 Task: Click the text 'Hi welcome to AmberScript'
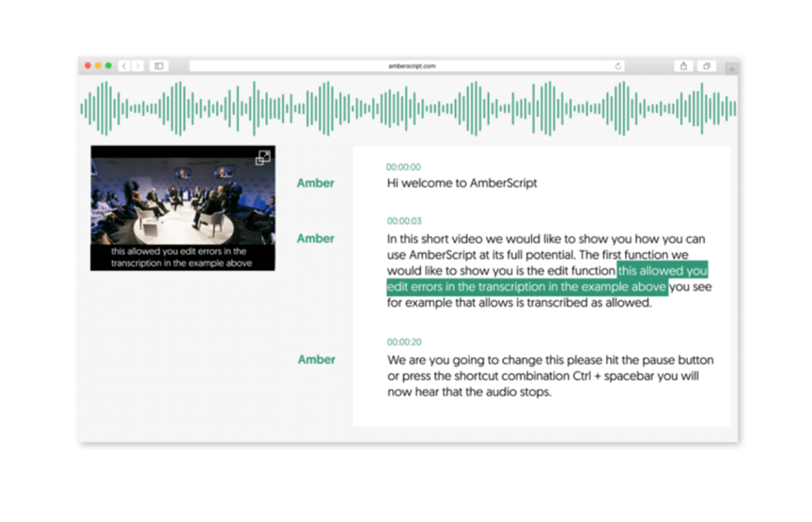click(x=462, y=183)
